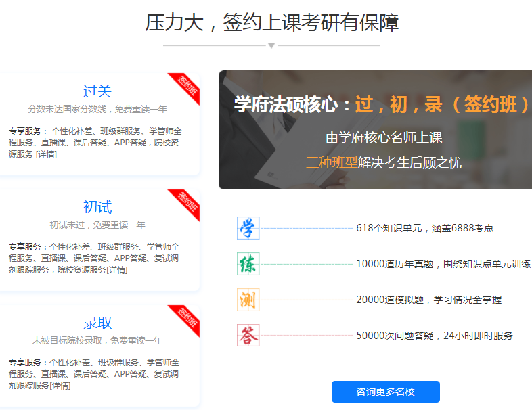
Task: Select the 初试 card title
Action: [97, 207]
